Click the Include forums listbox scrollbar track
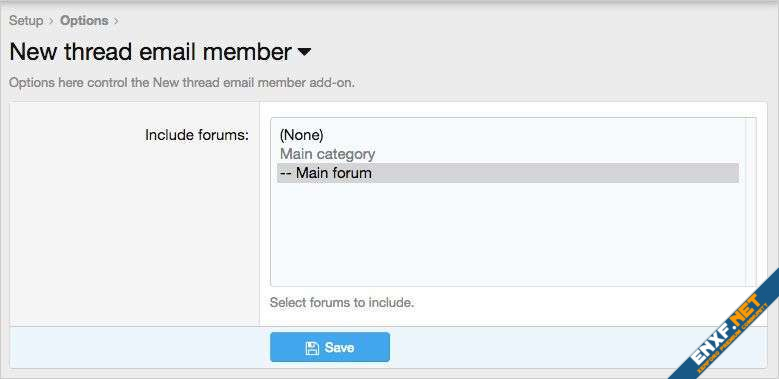This screenshot has width=779, height=379. coord(751,202)
